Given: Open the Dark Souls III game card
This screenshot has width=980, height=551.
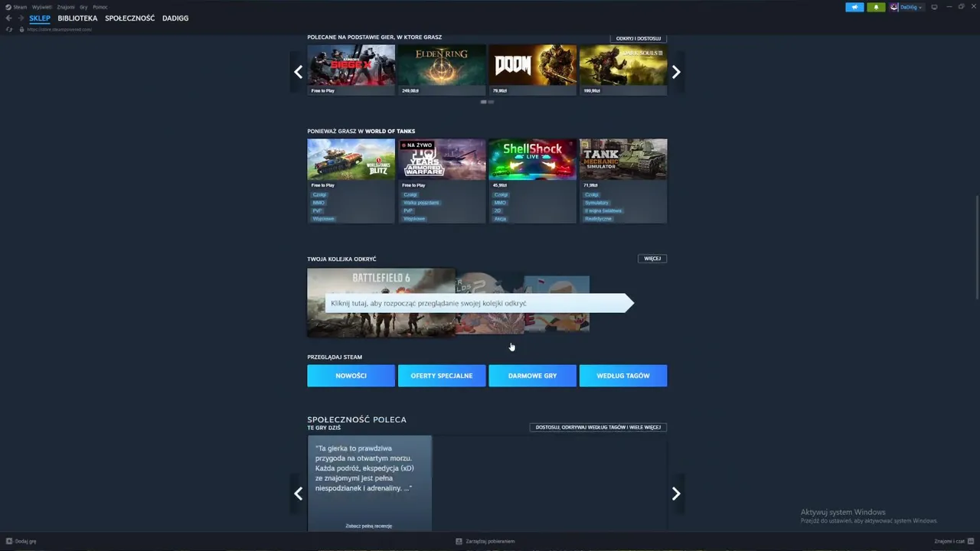Looking at the screenshot, I should pos(623,70).
